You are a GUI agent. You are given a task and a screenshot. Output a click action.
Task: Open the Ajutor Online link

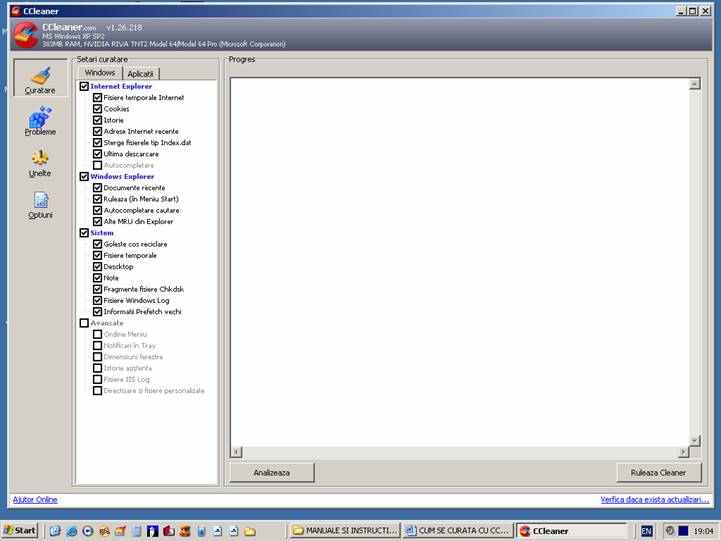pos(35,499)
